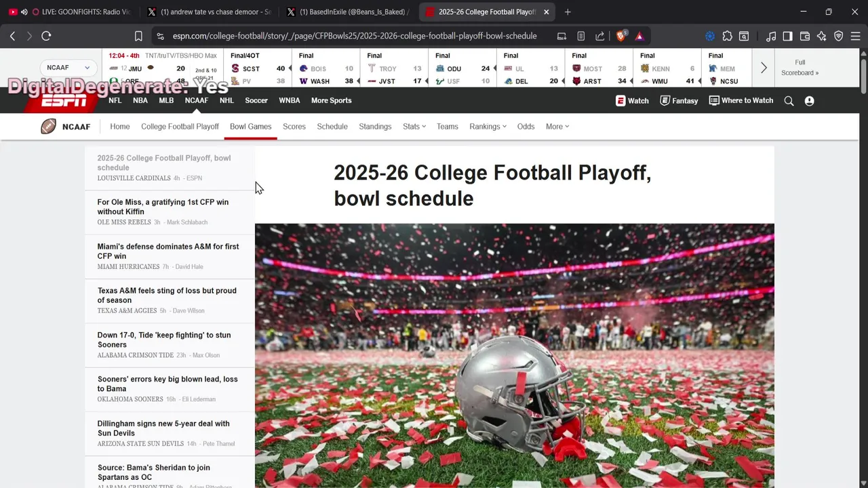Open Miami's defense dominates A&M story
This screenshot has width=868, height=488.
(x=168, y=251)
